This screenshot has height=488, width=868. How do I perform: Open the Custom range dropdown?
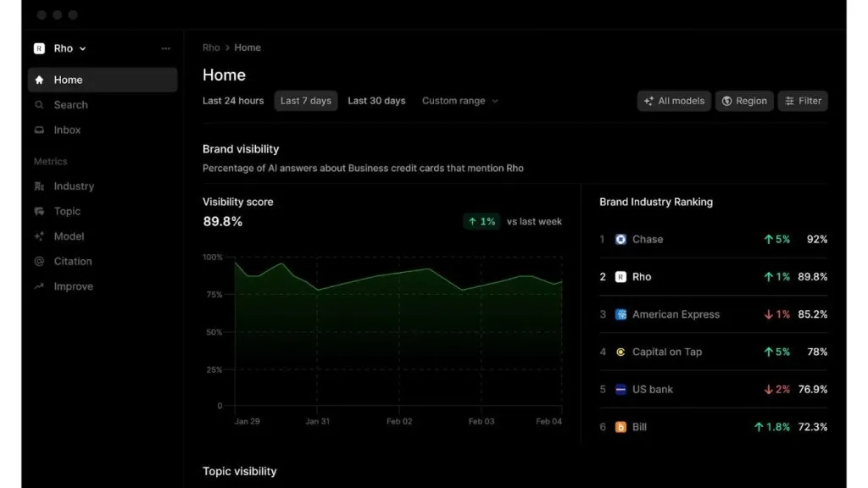click(460, 101)
